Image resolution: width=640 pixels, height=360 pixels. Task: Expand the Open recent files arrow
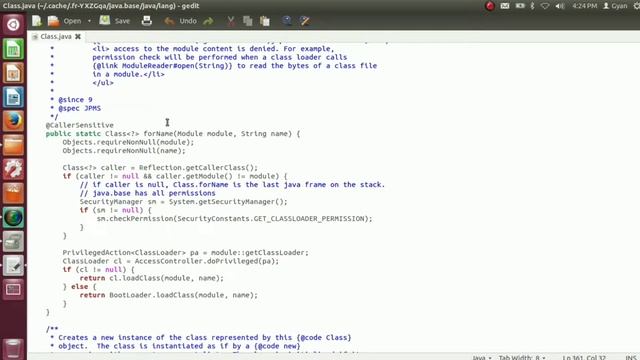(89, 21)
